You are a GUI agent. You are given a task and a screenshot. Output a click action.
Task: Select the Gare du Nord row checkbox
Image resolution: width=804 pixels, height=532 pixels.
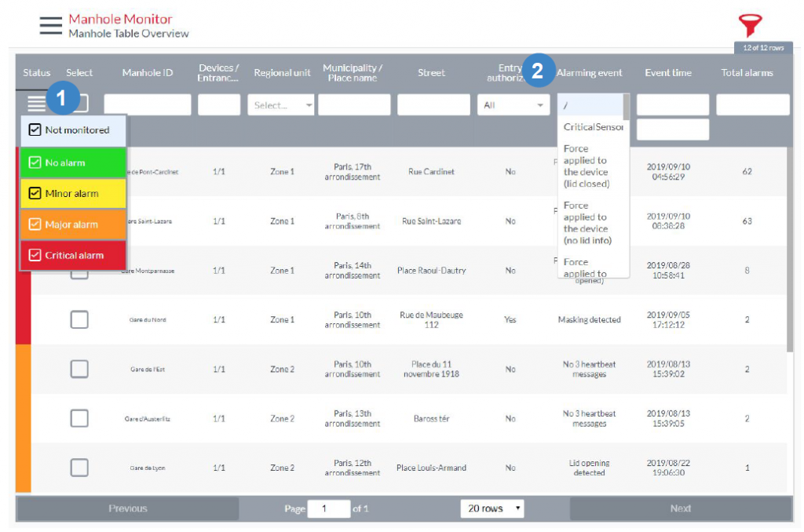pos(79,320)
